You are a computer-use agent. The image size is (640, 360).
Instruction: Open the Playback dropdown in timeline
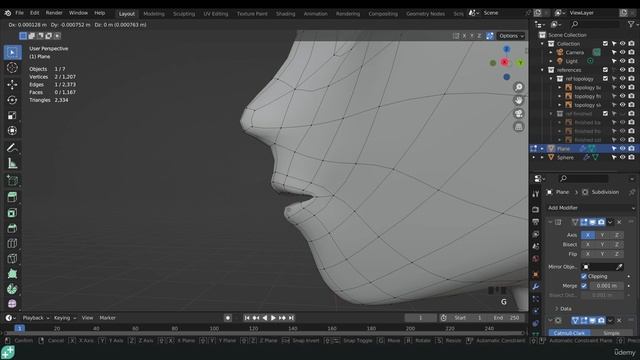tap(36, 318)
